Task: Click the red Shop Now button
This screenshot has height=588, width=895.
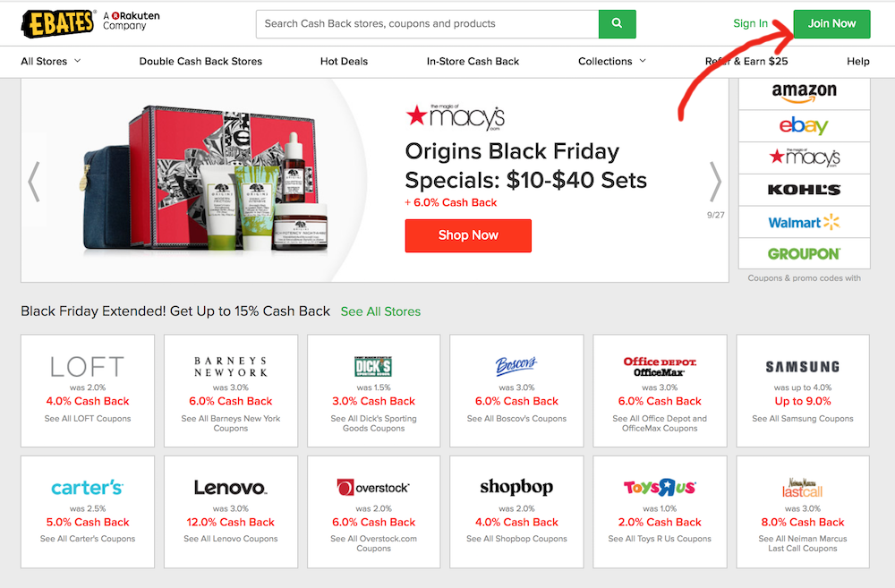Action: pos(468,235)
